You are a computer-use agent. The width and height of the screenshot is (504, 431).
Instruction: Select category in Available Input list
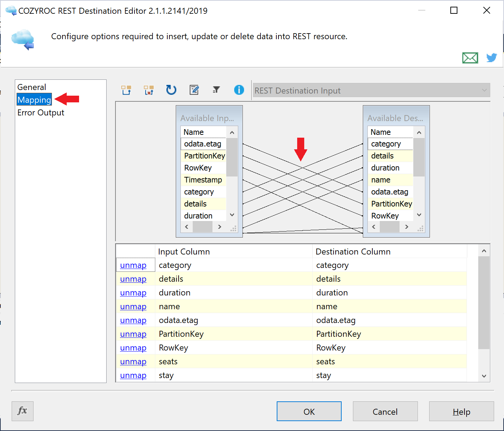pos(203,192)
